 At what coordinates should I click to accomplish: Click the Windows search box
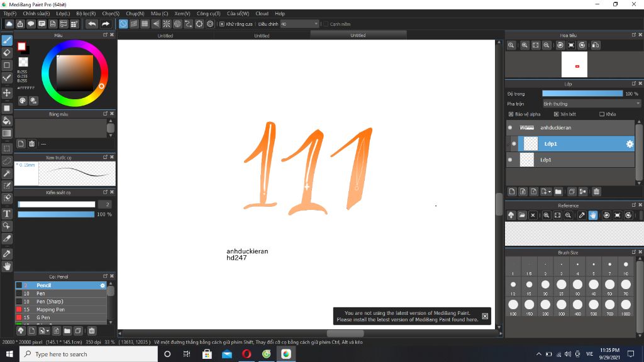point(89,354)
